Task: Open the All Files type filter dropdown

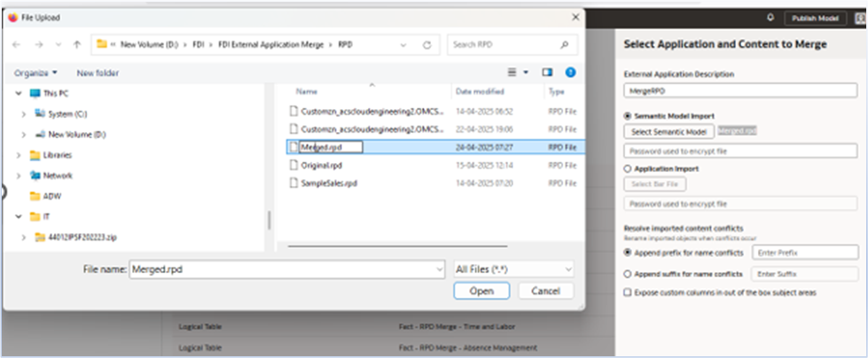Action: coord(513,269)
